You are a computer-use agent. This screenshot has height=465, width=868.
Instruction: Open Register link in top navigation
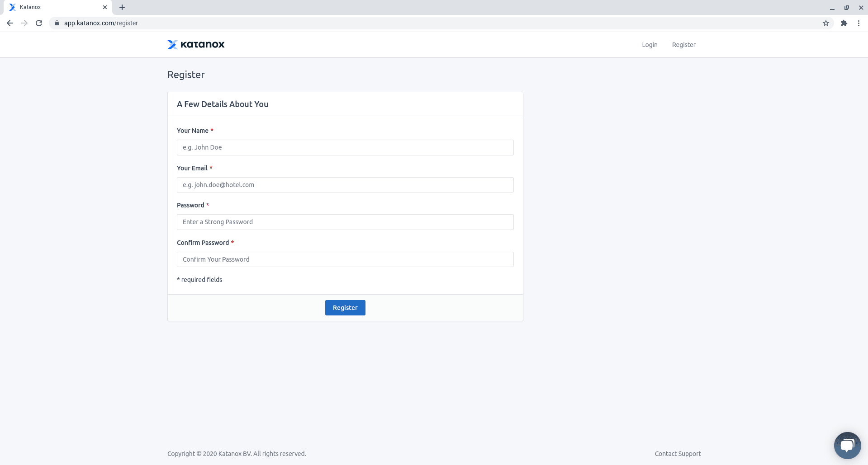pyautogui.click(x=683, y=45)
